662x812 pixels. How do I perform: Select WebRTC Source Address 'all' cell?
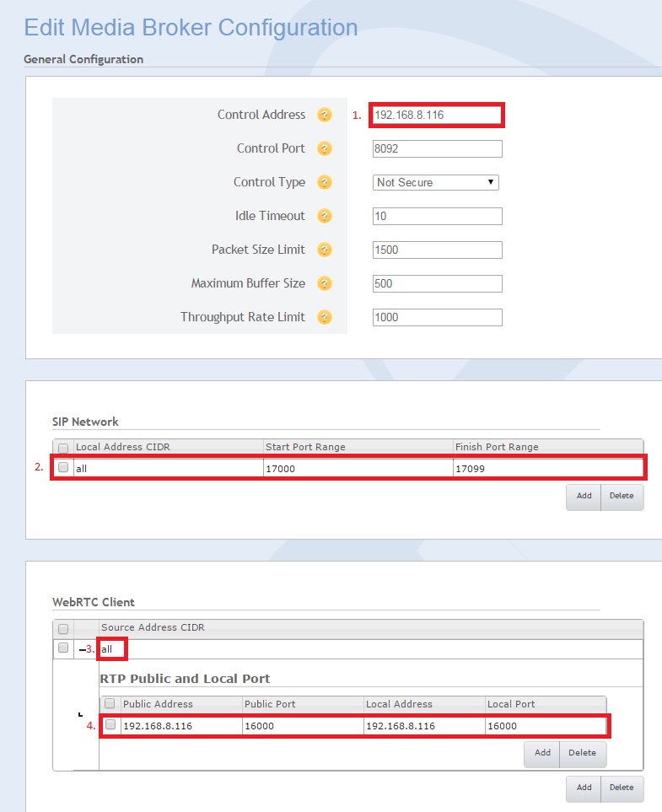click(x=371, y=649)
